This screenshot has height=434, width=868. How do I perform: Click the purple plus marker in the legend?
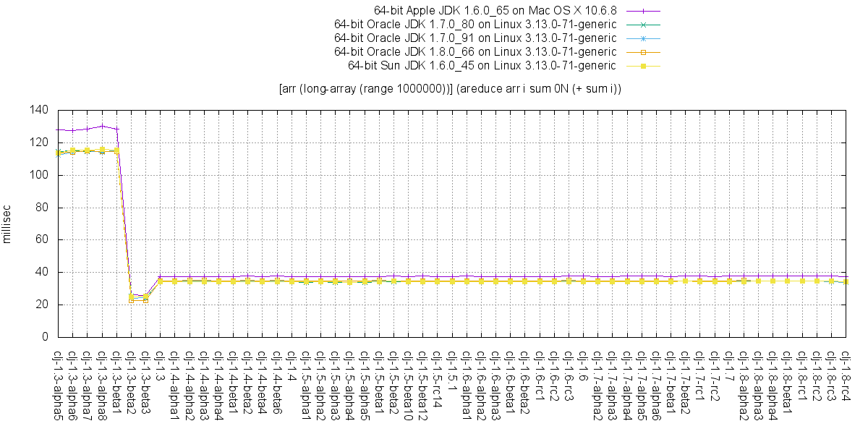642,11
